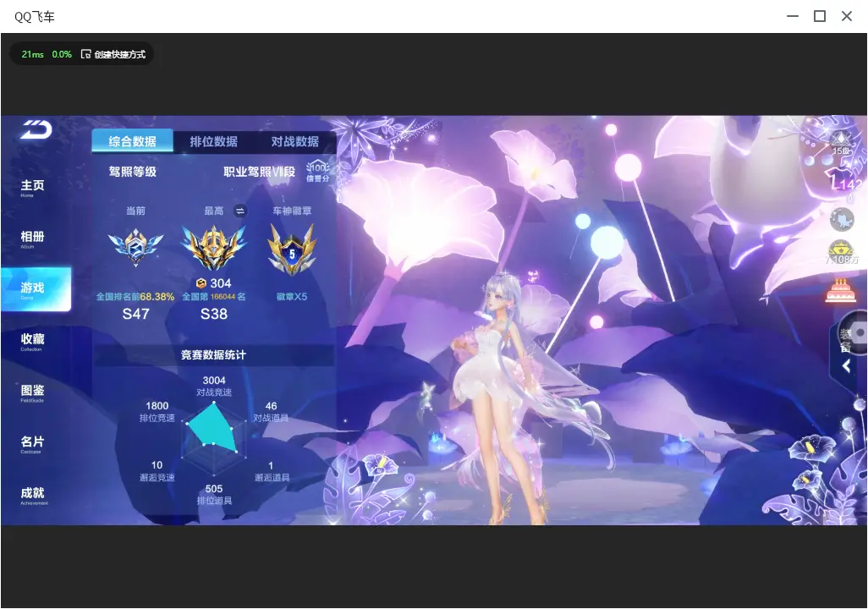Click the 全国排名前68.38% text

pyautogui.click(x=135, y=297)
